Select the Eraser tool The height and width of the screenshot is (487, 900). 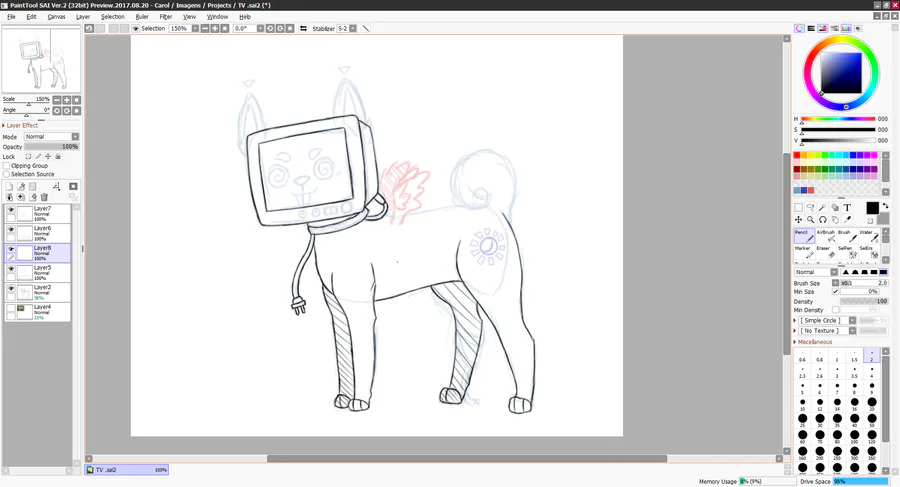pos(825,252)
